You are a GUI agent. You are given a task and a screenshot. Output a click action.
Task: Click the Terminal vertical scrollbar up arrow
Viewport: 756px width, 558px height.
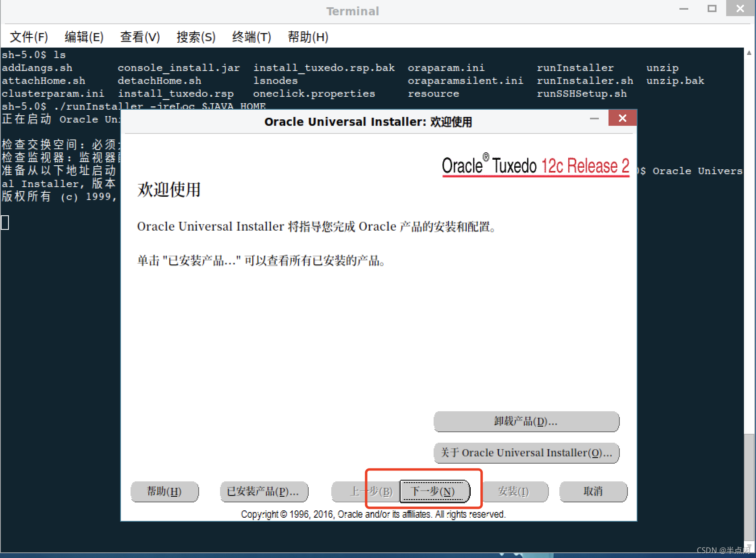coord(749,53)
